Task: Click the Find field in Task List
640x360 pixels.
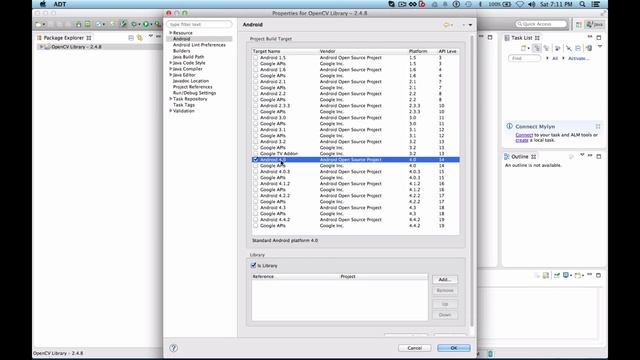Action: [x=524, y=58]
